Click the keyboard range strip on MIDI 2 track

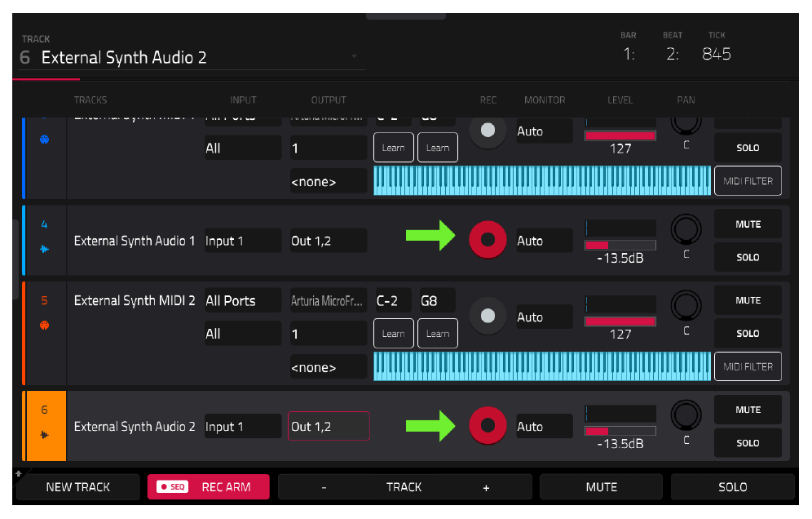click(x=542, y=366)
